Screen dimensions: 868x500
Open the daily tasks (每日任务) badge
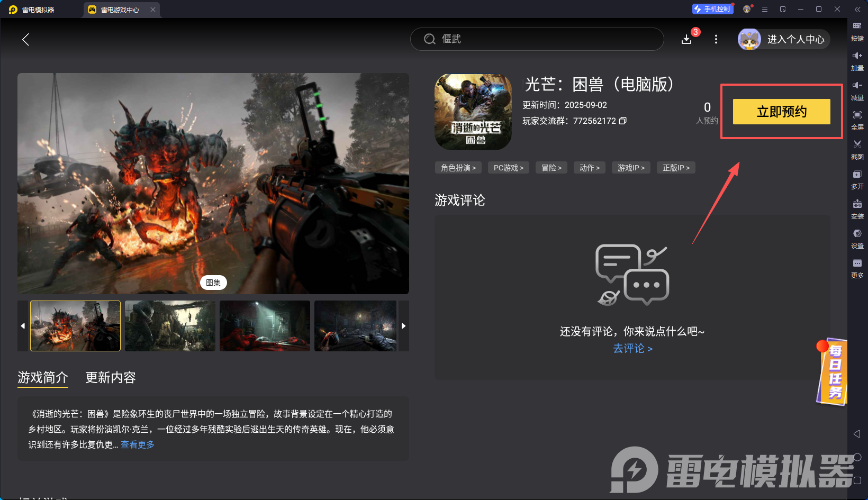[x=833, y=371]
